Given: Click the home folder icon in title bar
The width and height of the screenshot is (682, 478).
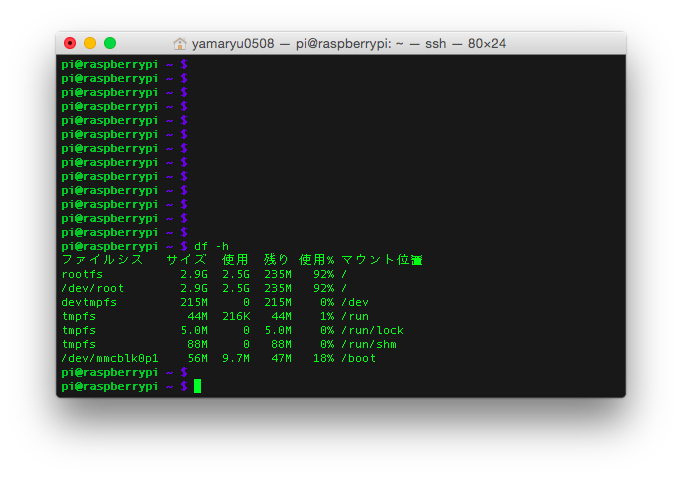Looking at the screenshot, I should pos(179,43).
